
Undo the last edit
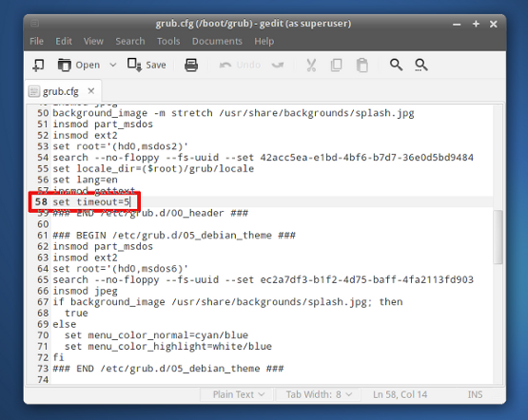[240, 65]
